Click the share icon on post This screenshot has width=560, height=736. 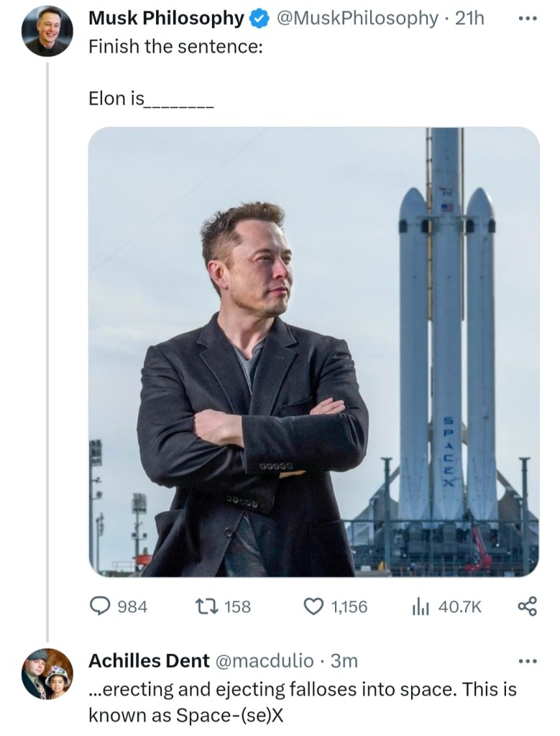pos(527,606)
